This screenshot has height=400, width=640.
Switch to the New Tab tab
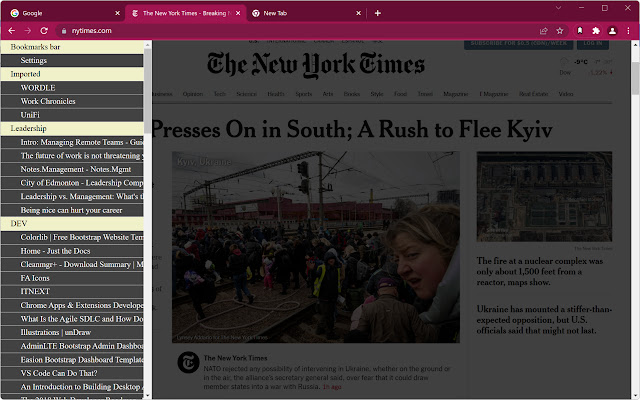point(306,13)
